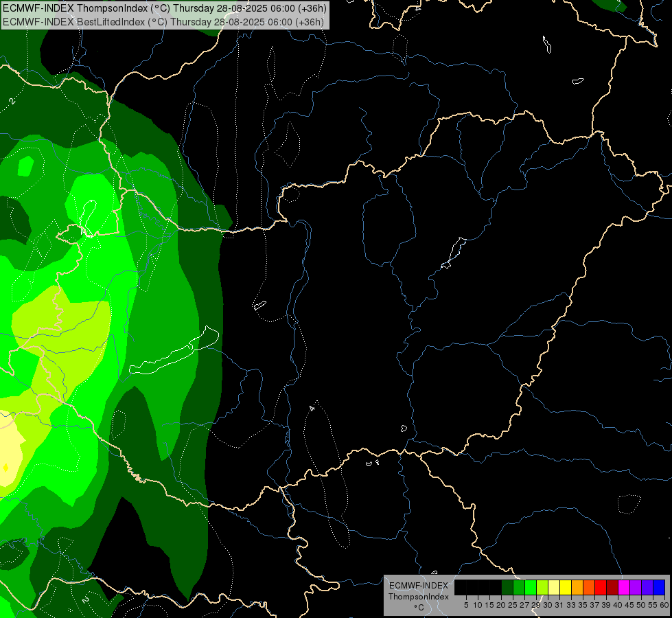This screenshot has width=672, height=618.
Task: Click the legend tick label 50
Action: [x=640, y=605]
